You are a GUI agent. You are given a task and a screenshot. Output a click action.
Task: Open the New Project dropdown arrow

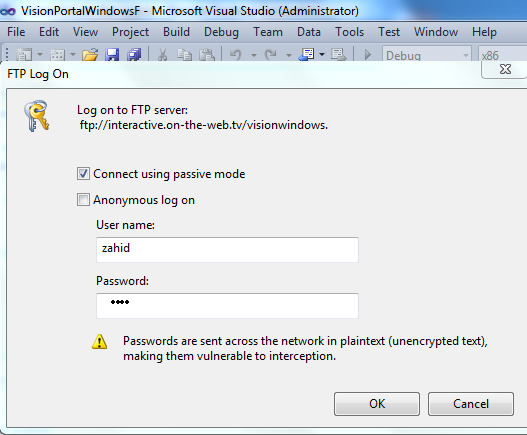(40, 54)
